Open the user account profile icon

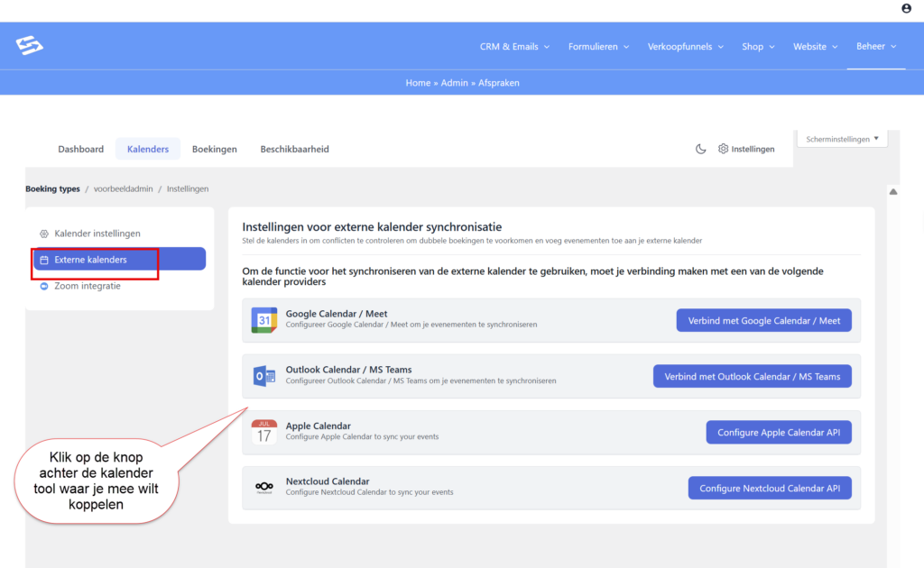click(906, 8)
